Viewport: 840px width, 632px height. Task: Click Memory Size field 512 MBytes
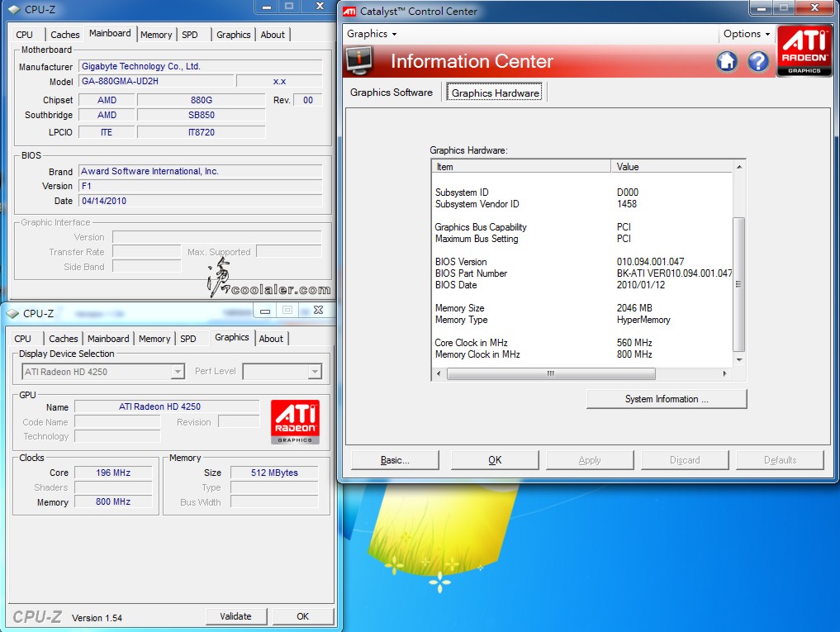pos(274,473)
